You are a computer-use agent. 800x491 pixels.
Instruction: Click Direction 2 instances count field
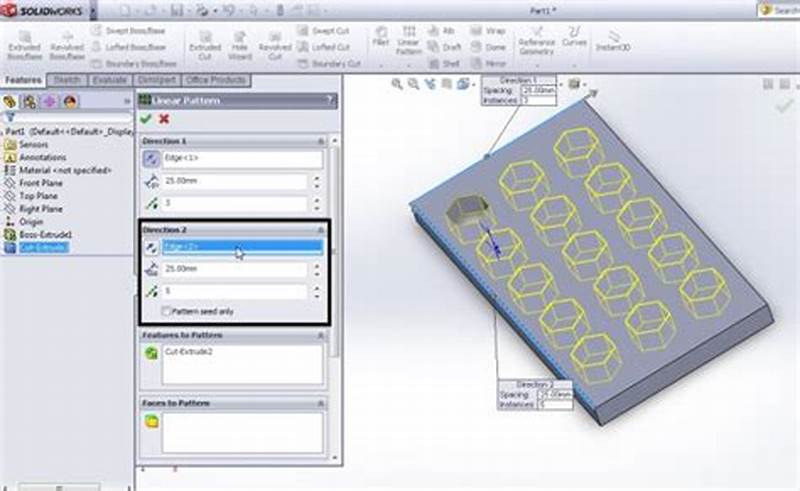(235, 291)
